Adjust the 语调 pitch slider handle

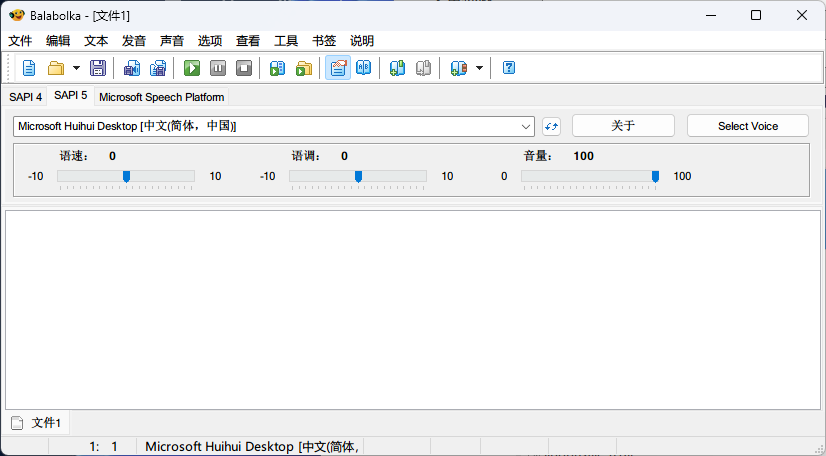[358, 176]
